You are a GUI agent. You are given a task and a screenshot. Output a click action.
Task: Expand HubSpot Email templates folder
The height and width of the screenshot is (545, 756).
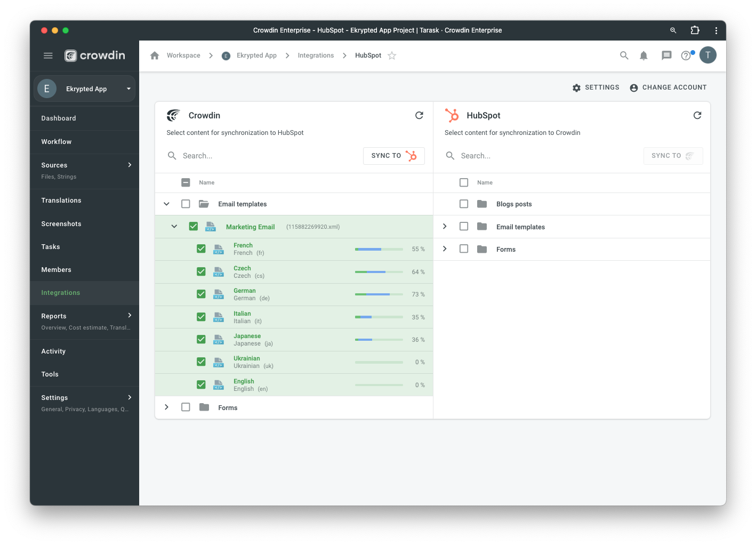pos(445,227)
